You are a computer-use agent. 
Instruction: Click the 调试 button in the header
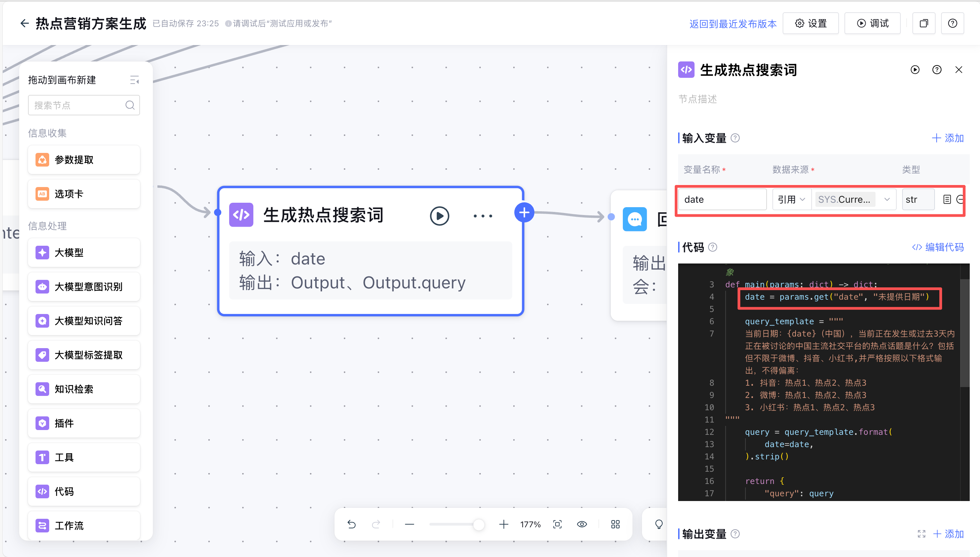(x=872, y=23)
